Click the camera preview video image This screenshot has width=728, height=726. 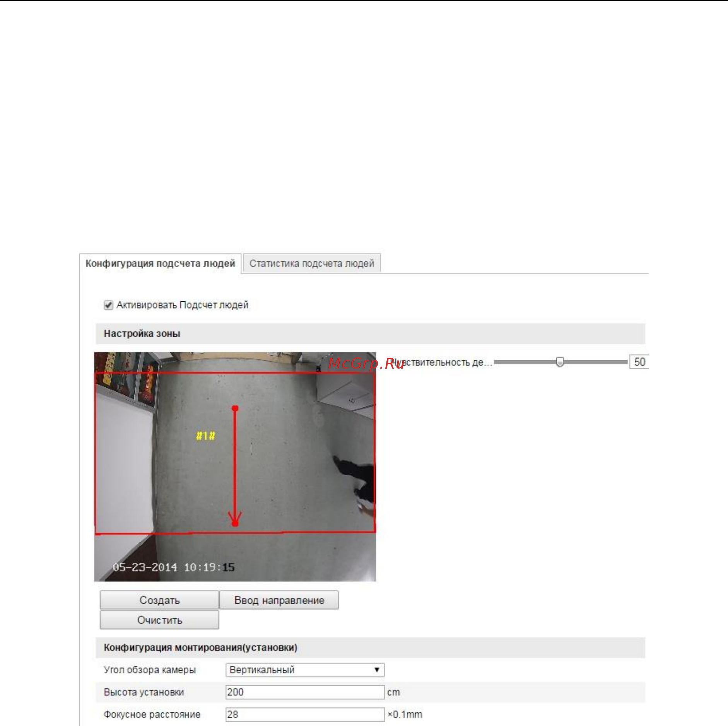coord(235,466)
